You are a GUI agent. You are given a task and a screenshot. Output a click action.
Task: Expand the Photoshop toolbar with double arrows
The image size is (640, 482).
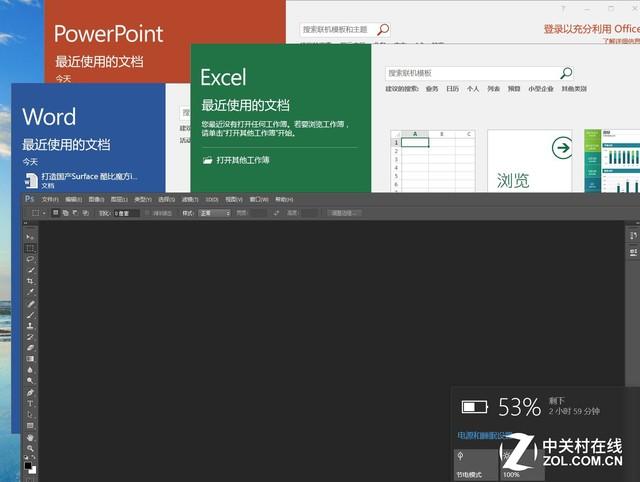[26, 223]
